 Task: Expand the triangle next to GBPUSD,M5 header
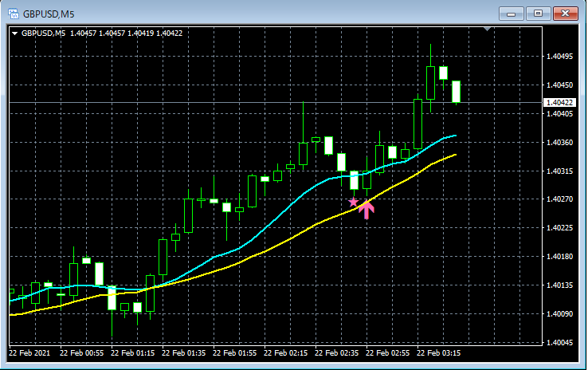point(15,33)
